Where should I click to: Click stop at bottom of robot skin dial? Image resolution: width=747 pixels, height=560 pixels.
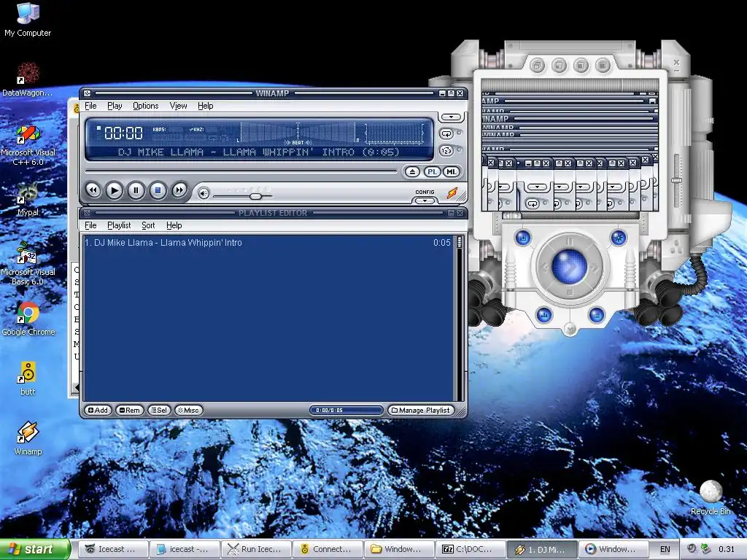pyautogui.click(x=569, y=292)
